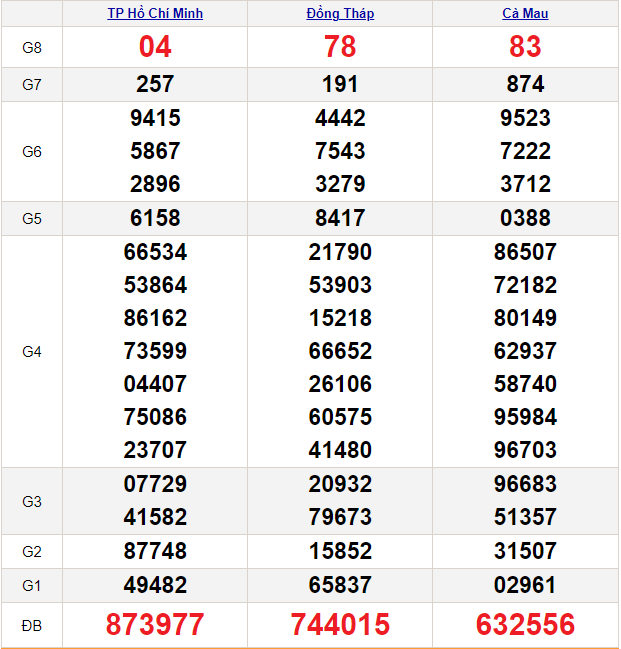Click the G4 row label
The image size is (621, 649).
click(x=32, y=352)
